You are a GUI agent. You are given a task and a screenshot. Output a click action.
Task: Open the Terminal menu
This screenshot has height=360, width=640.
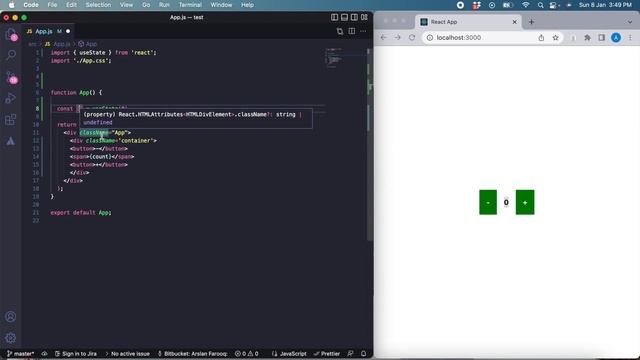click(190, 5)
